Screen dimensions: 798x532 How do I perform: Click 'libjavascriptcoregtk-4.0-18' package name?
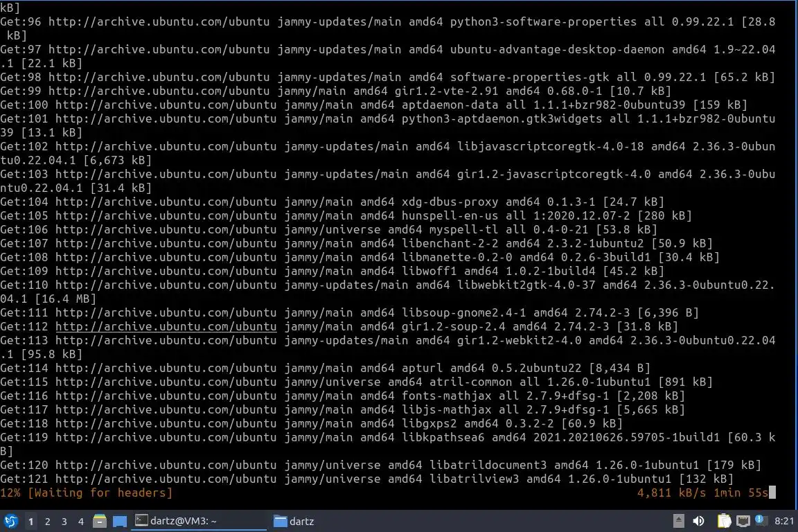(550, 146)
